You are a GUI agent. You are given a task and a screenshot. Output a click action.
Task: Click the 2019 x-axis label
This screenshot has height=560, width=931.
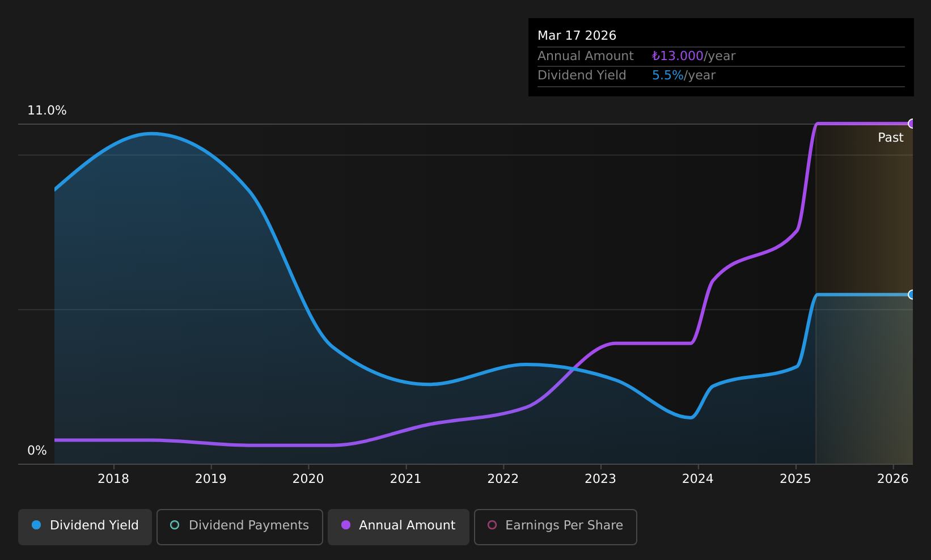[211, 479]
